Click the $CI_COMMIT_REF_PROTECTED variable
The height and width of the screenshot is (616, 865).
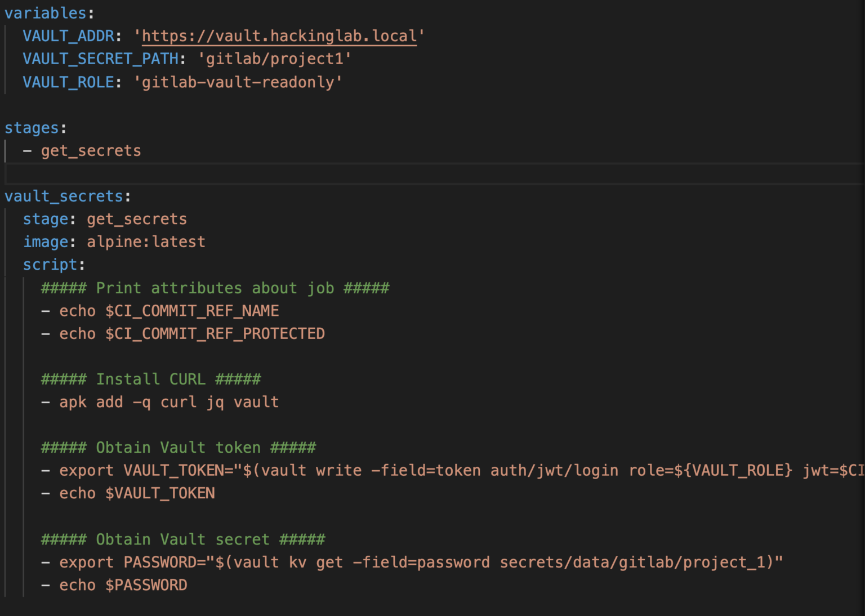pos(215,333)
